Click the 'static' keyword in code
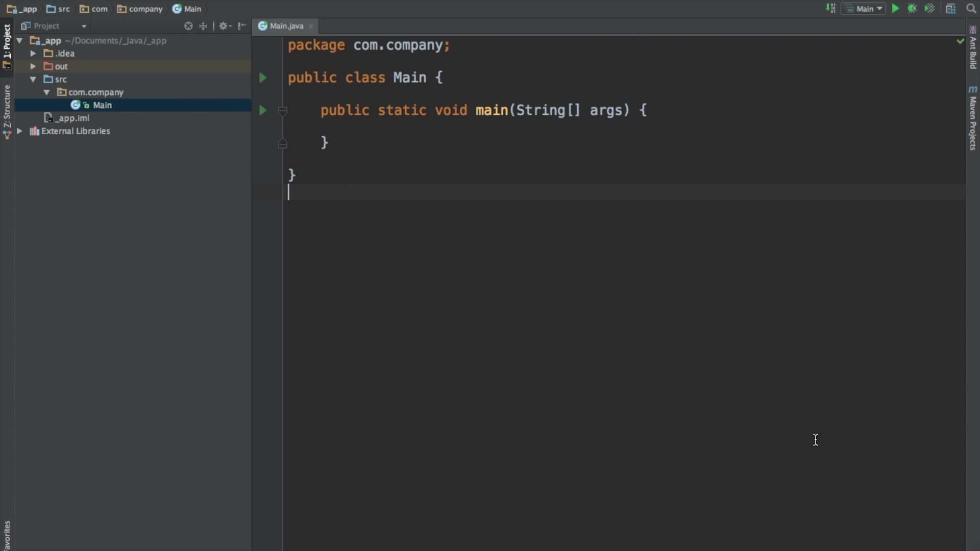 [x=402, y=110]
